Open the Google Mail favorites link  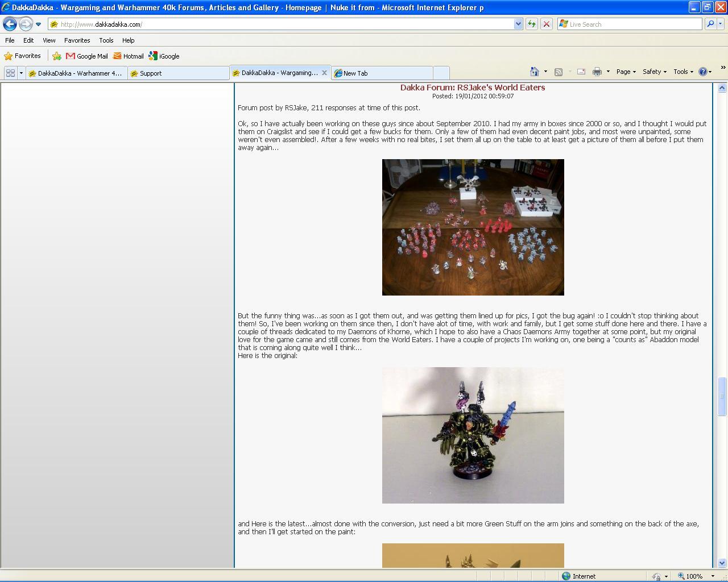[86, 56]
